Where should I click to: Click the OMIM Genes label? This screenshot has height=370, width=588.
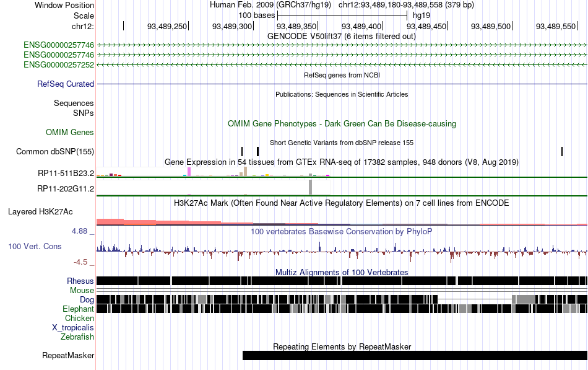69,132
